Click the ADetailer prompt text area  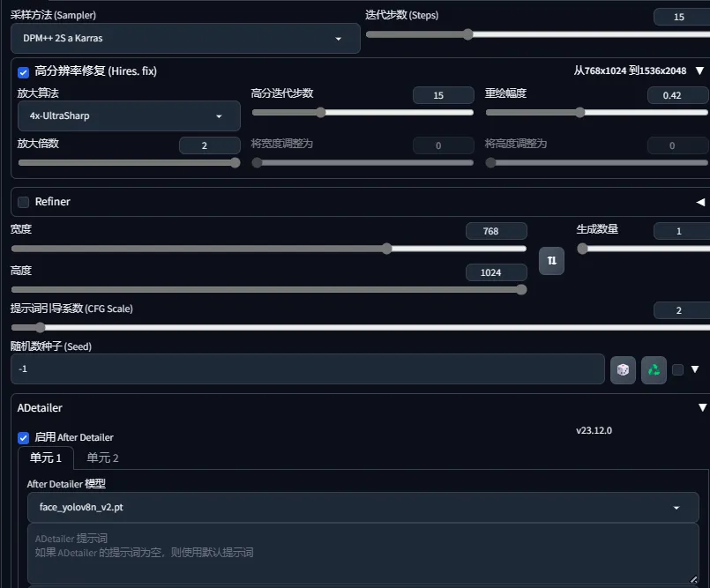click(x=363, y=554)
